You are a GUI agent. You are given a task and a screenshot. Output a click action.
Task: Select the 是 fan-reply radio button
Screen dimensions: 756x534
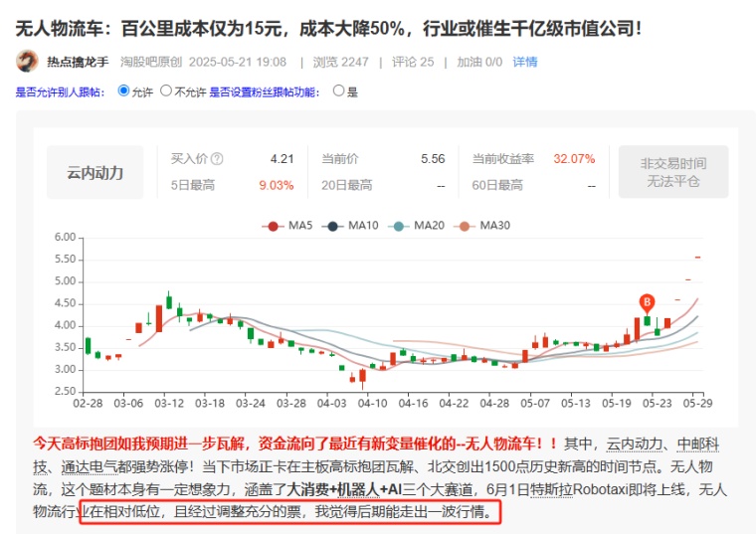pyautogui.click(x=338, y=90)
